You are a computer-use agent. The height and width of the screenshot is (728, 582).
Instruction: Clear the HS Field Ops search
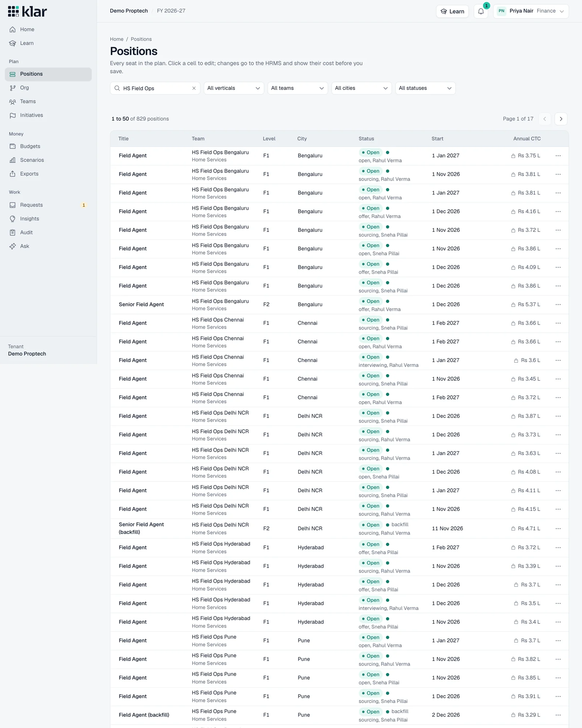point(194,88)
